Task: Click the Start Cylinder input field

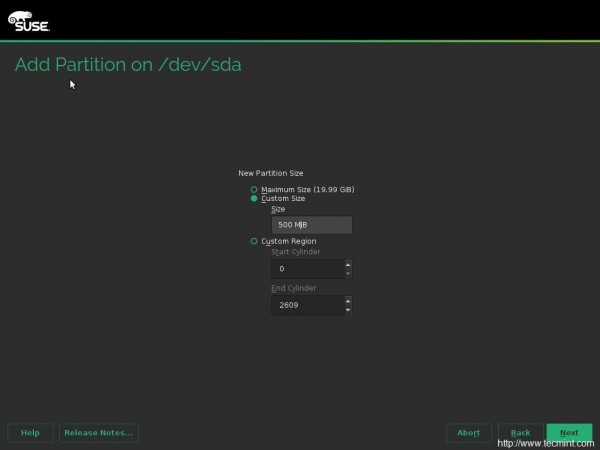Action: click(x=308, y=269)
